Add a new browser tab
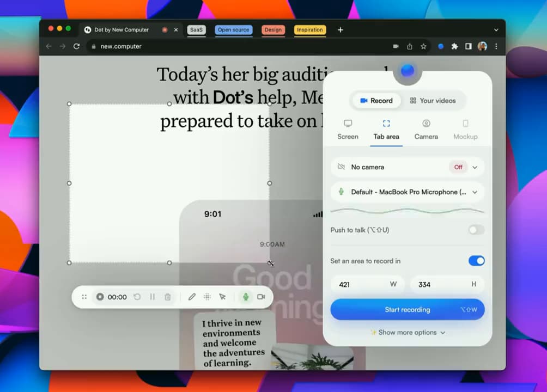The width and height of the screenshot is (547, 392). 340,30
